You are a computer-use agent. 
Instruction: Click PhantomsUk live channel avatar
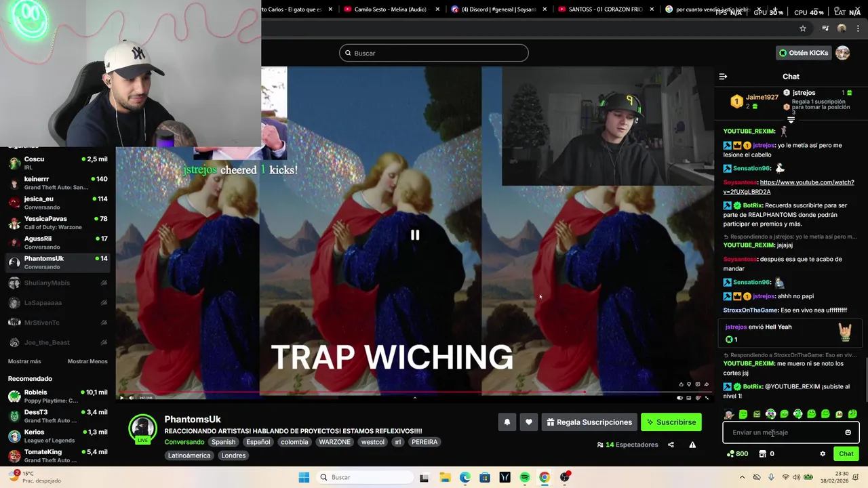tap(142, 428)
